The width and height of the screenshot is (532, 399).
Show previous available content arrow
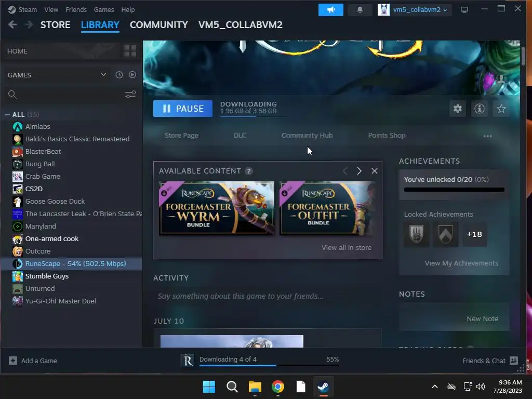click(x=345, y=171)
